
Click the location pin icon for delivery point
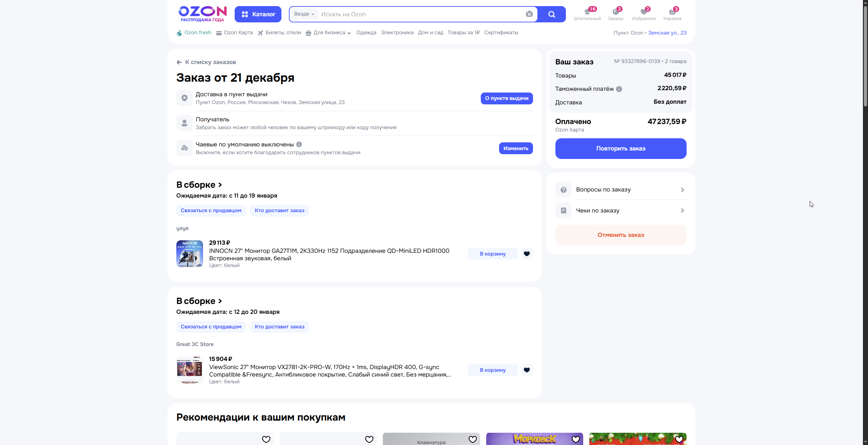[184, 98]
